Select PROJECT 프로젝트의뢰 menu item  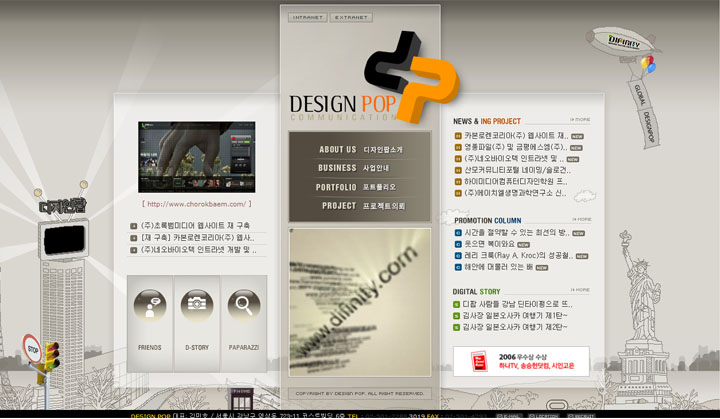pyautogui.click(x=363, y=206)
